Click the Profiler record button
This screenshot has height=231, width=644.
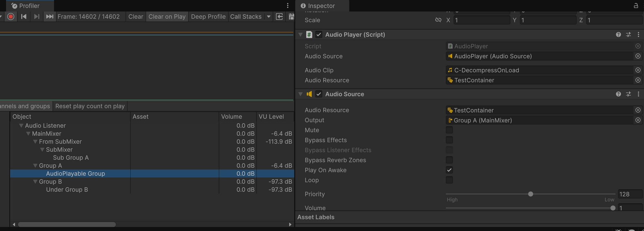click(x=11, y=16)
